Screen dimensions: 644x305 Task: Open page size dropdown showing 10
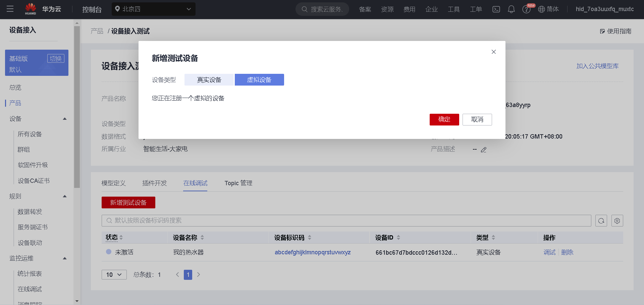tap(114, 274)
